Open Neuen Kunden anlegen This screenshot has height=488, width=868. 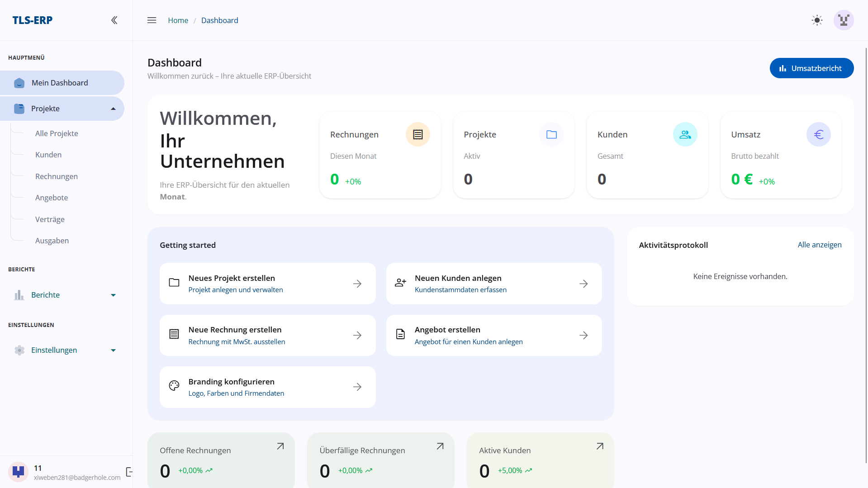pos(494,284)
